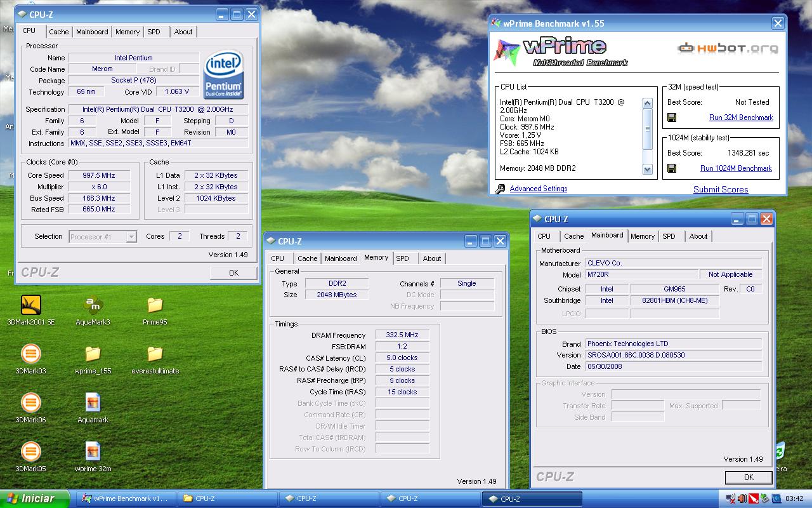
Task: Click the Manufacturer CLEVO Co. field
Action: 674,263
